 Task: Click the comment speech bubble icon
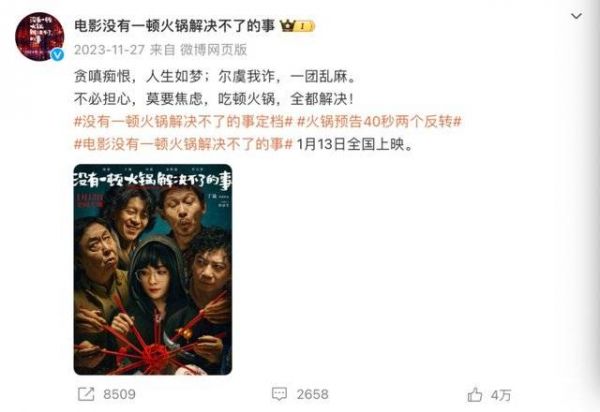tap(279, 394)
